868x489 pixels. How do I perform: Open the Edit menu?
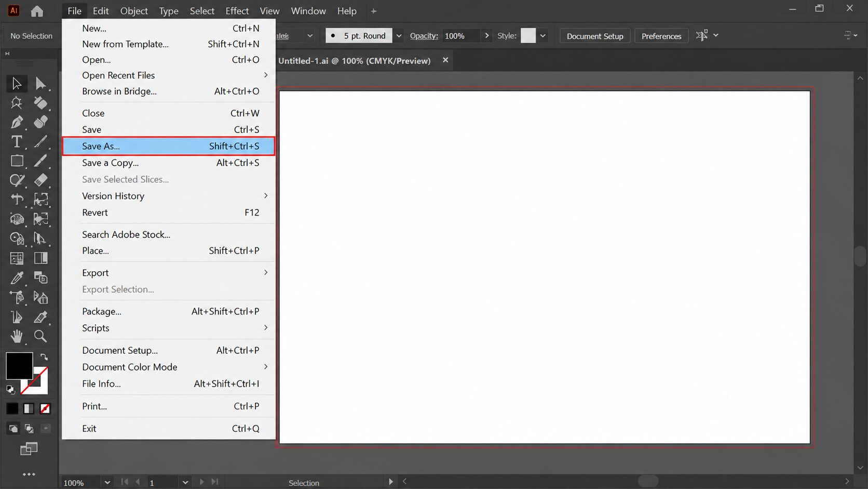coord(101,11)
